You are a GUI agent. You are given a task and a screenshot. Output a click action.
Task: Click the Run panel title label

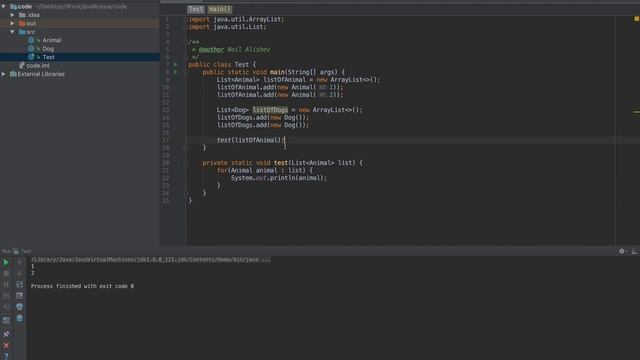coord(6,251)
